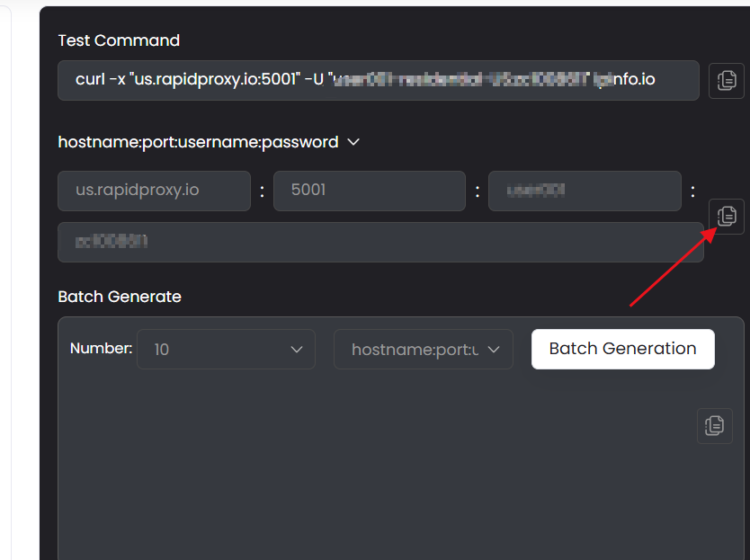750x560 pixels.
Task: Click the arrow in the Number dropdown
Action: (297, 350)
